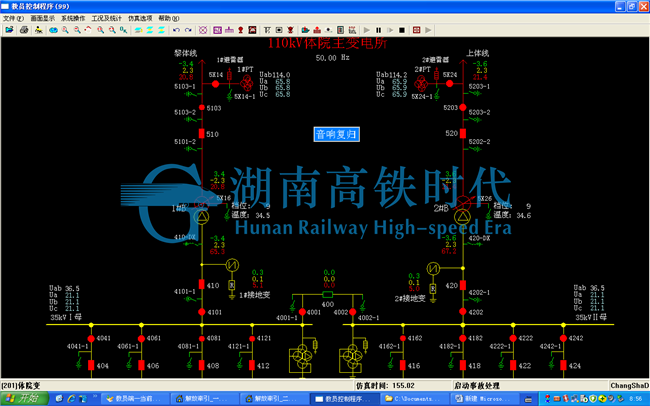Screen dimensions: 650x406
Task: Click grounding switch 5203-2 symbol
Action: [x=475, y=120]
